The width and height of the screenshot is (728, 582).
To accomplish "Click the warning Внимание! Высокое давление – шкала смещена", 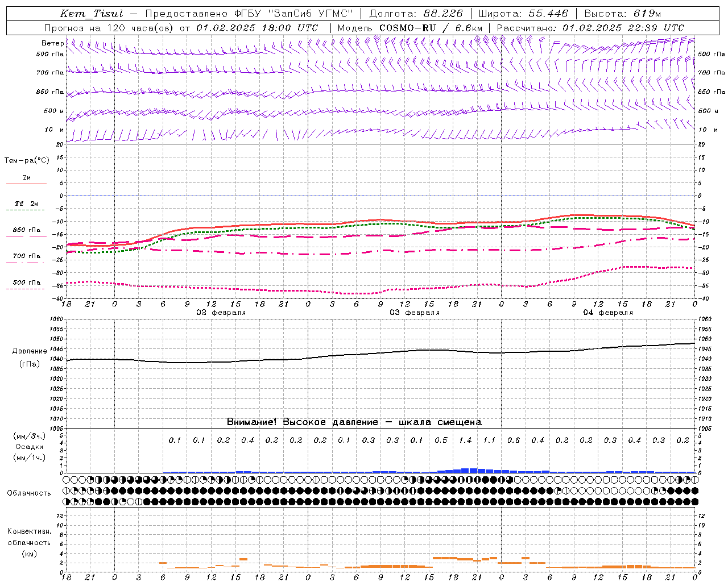I will point(354,422).
